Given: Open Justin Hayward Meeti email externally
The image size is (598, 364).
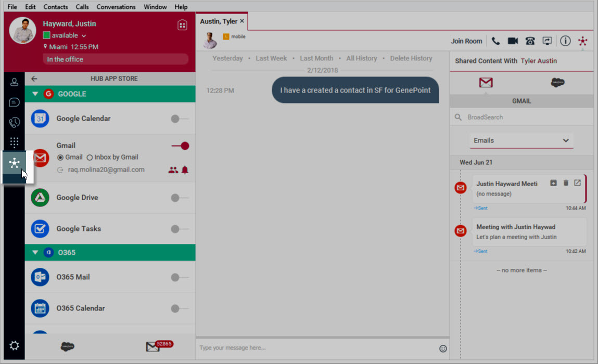Looking at the screenshot, I should pyautogui.click(x=577, y=183).
